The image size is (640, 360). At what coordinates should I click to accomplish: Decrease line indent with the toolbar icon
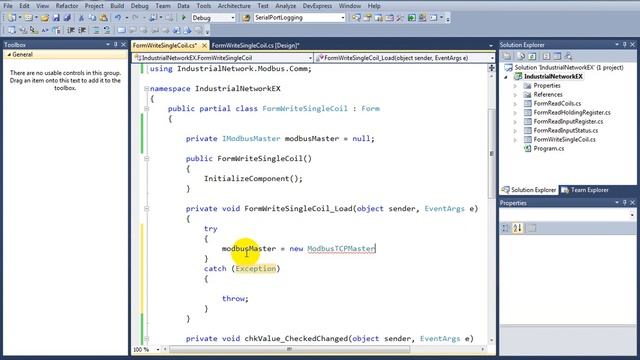pos(71,30)
